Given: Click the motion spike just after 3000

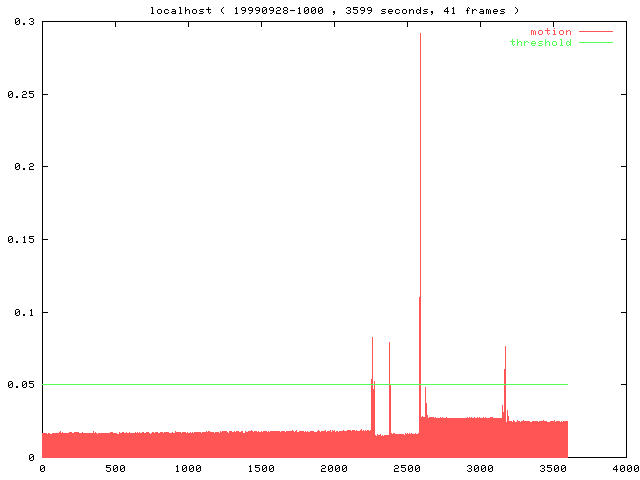Looking at the screenshot, I should 505,349.
